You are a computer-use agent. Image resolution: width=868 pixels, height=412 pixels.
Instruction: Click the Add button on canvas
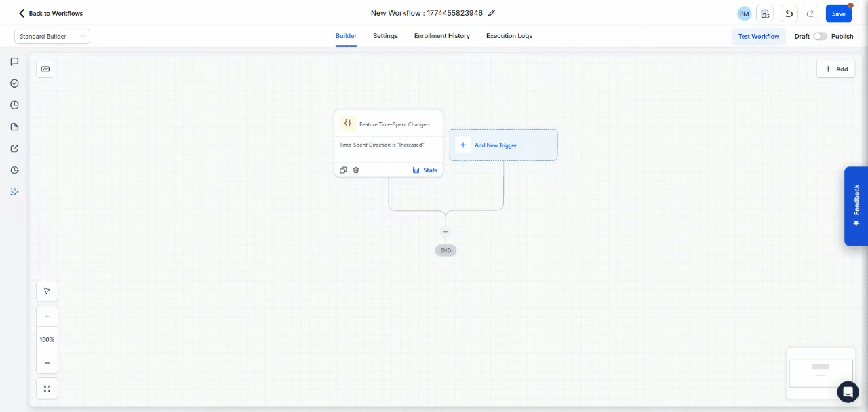coord(836,69)
